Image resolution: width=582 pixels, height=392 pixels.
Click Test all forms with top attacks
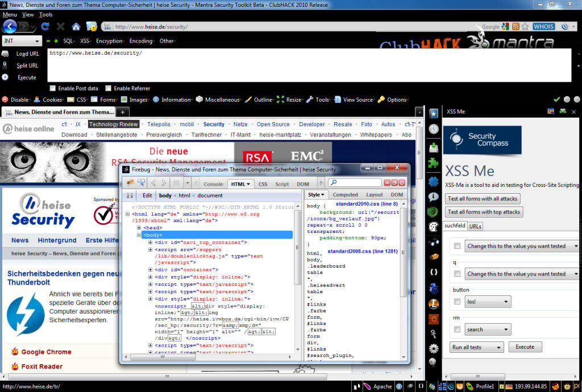(484, 212)
